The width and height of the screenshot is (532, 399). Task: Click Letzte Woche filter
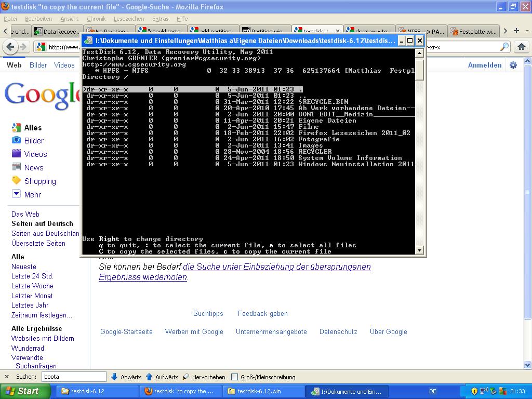pyautogui.click(x=32, y=286)
